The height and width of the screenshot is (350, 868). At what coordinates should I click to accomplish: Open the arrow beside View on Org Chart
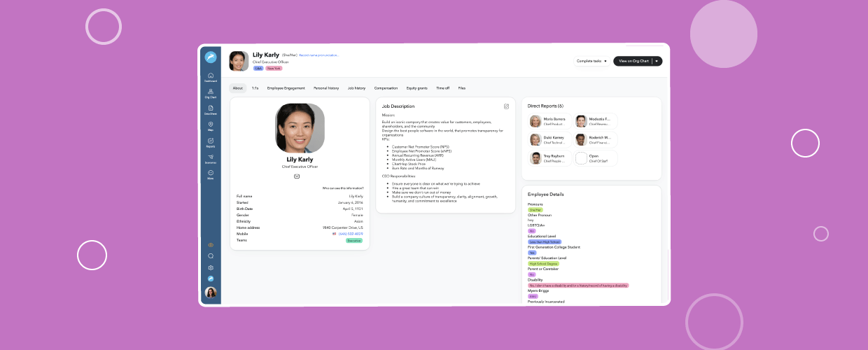pos(657,61)
